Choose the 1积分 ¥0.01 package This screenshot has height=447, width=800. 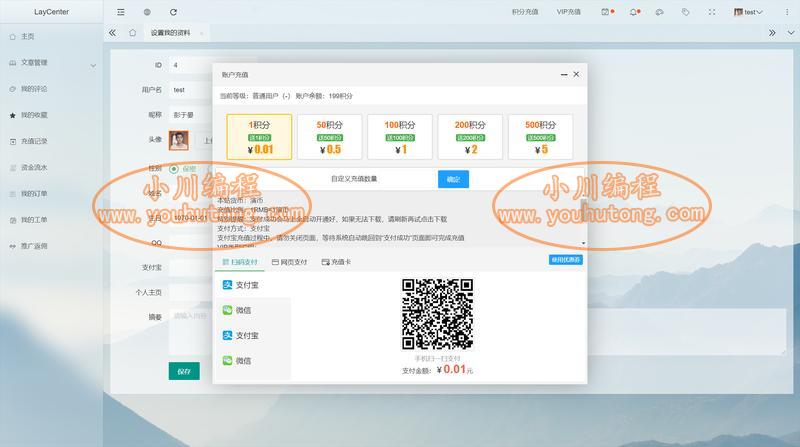pos(259,137)
